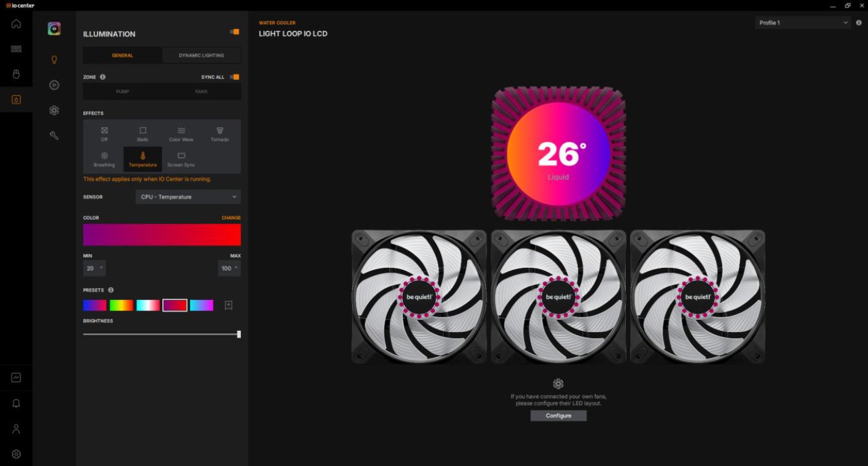
Task: Select the Color Wave effect
Action: [181, 133]
